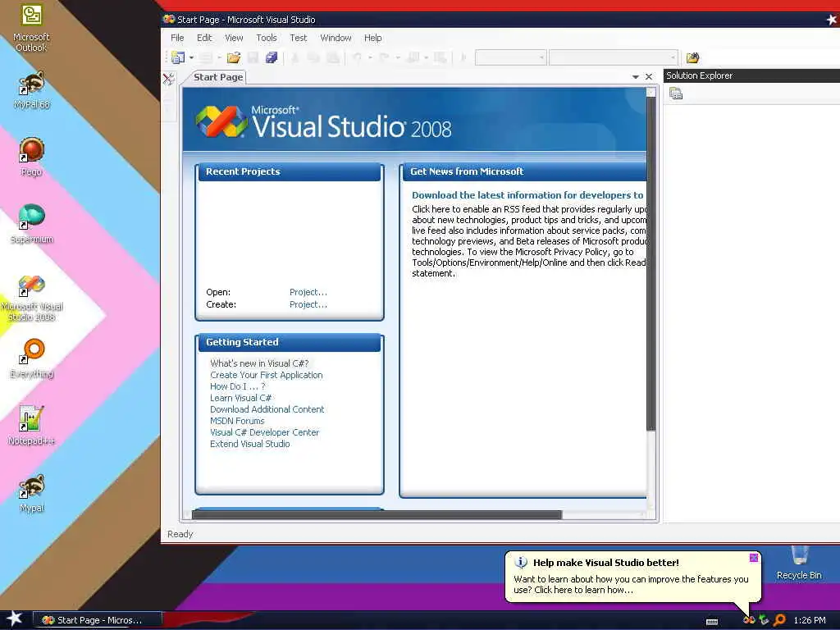Click the greyed Undo arrow icon
Viewport: 840px width, 630px height.
[358, 57]
